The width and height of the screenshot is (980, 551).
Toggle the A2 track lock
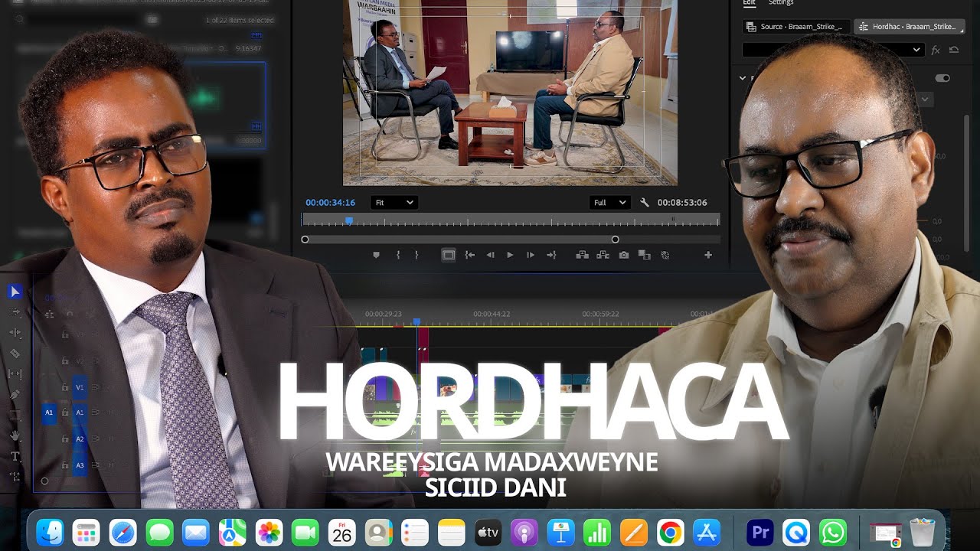click(x=65, y=439)
